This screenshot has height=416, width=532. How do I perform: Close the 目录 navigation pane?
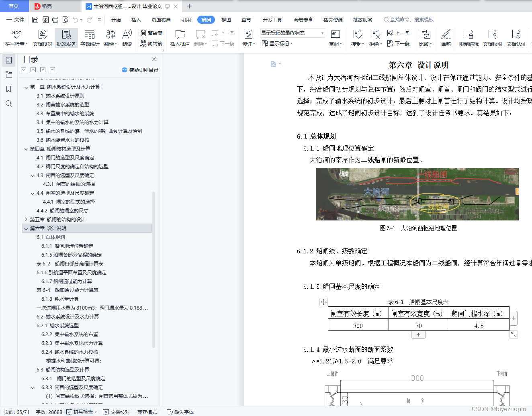point(154,59)
